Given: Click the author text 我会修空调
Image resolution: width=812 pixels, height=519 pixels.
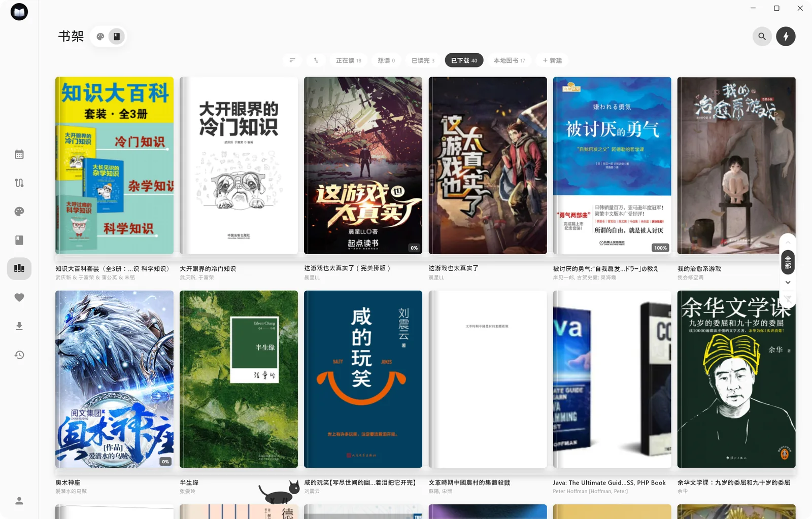Looking at the screenshot, I should [691, 278].
